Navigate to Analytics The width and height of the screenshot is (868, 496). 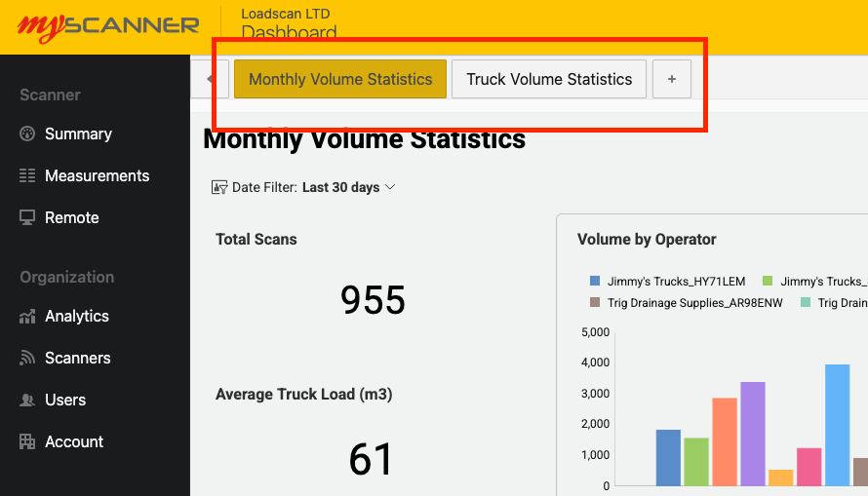[x=77, y=317]
